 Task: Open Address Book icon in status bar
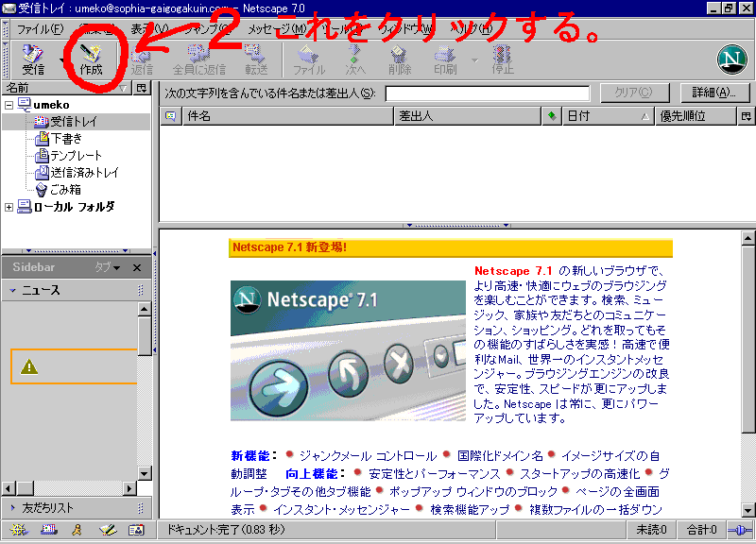[x=135, y=531]
